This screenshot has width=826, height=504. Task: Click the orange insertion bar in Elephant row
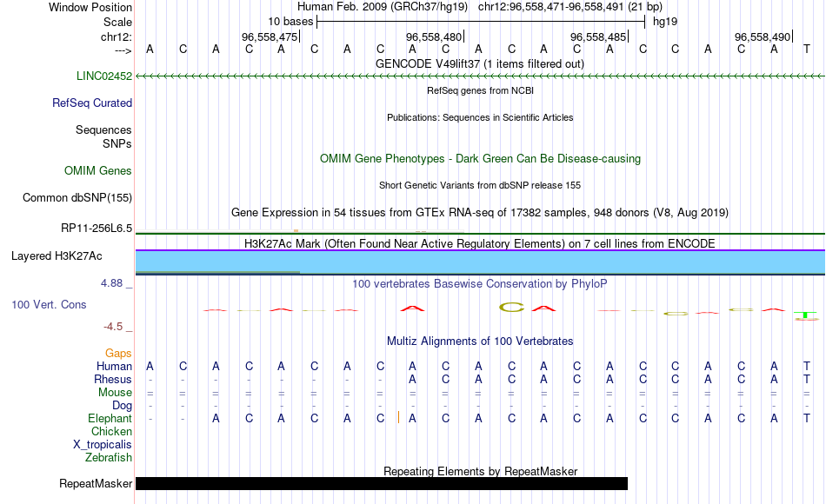tap(399, 418)
